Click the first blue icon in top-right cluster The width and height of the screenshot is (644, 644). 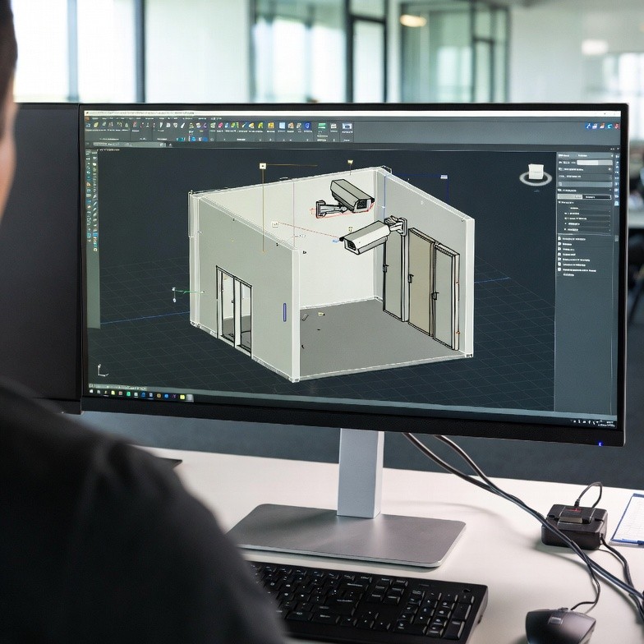click(x=590, y=126)
